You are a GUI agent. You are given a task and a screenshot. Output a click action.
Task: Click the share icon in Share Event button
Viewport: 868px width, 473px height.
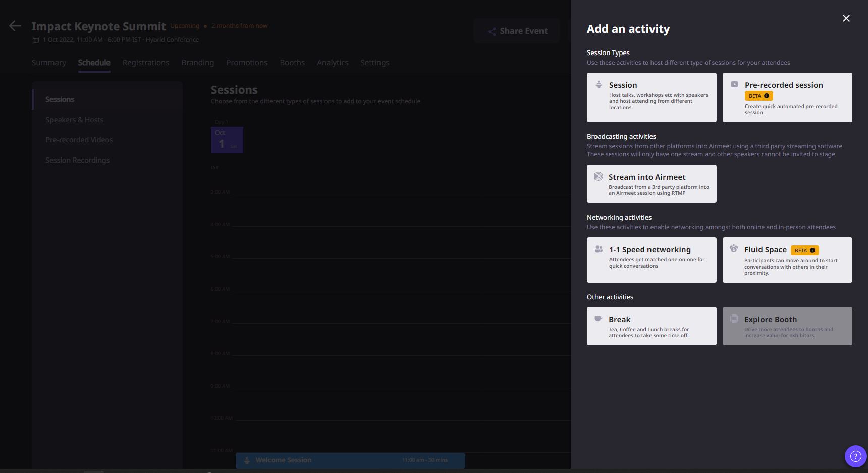(492, 31)
